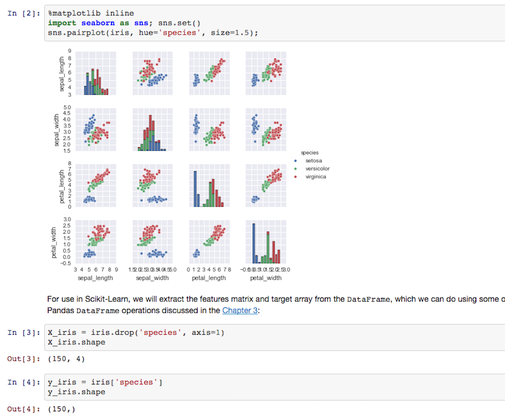Click the In [2] code cell
This screenshot has height=420, width=505.
(x=275, y=23)
